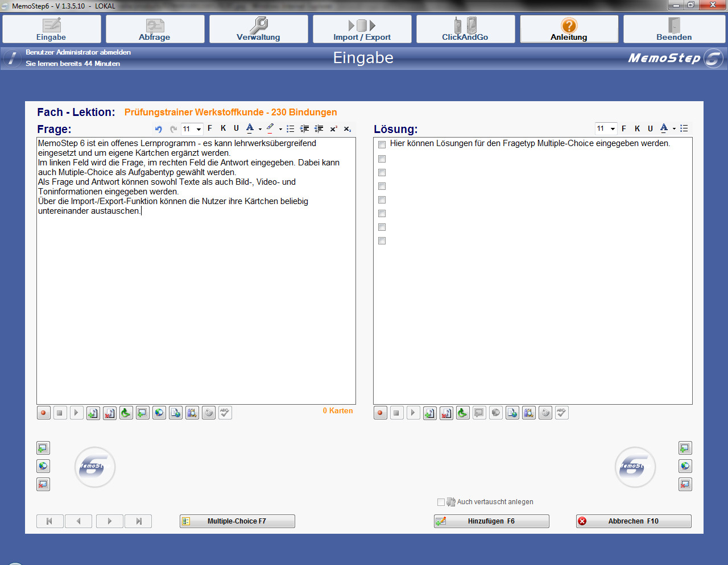Click the Hinzufügen F6 button
Image resolution: width=728 pixels, height=565 pixels.
point(491,521)
